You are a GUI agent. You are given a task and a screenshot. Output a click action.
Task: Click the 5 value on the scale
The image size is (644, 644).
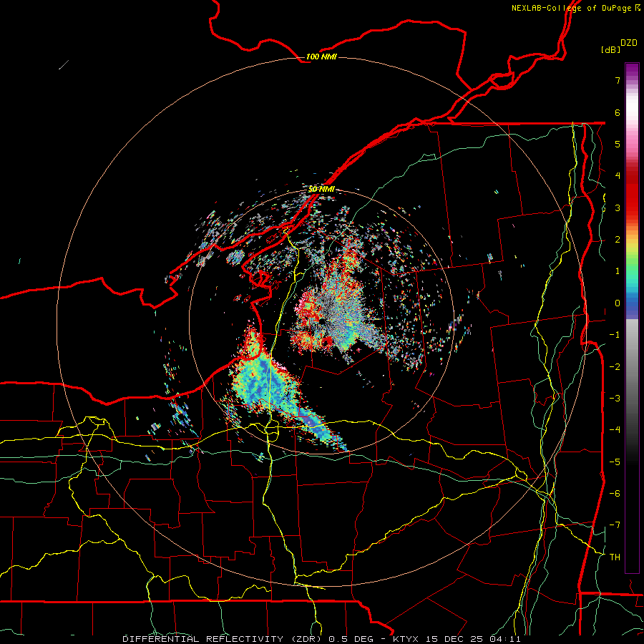coord(618,144)
